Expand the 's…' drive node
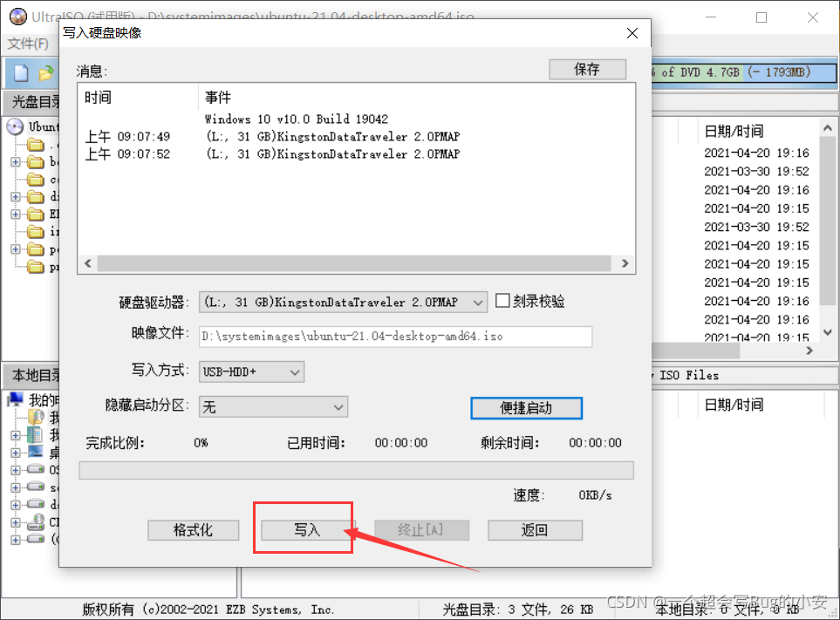 click(16, 487)
